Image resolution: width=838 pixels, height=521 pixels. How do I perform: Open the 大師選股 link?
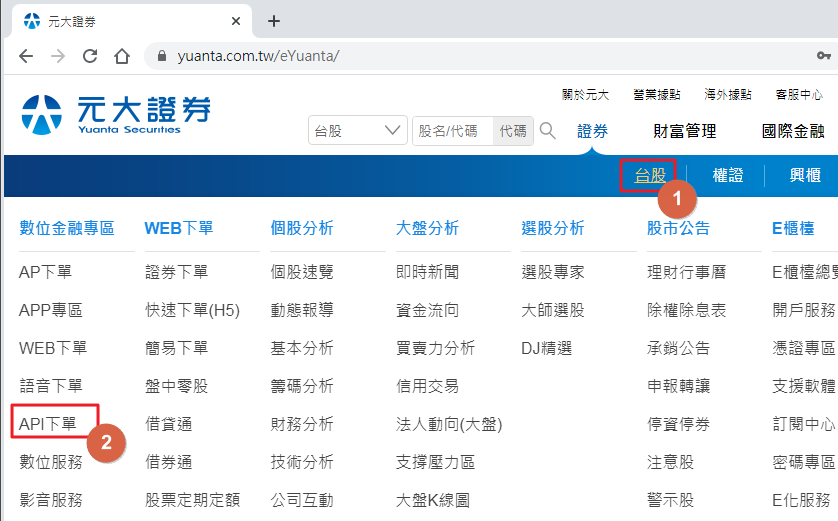pos(553,310)
